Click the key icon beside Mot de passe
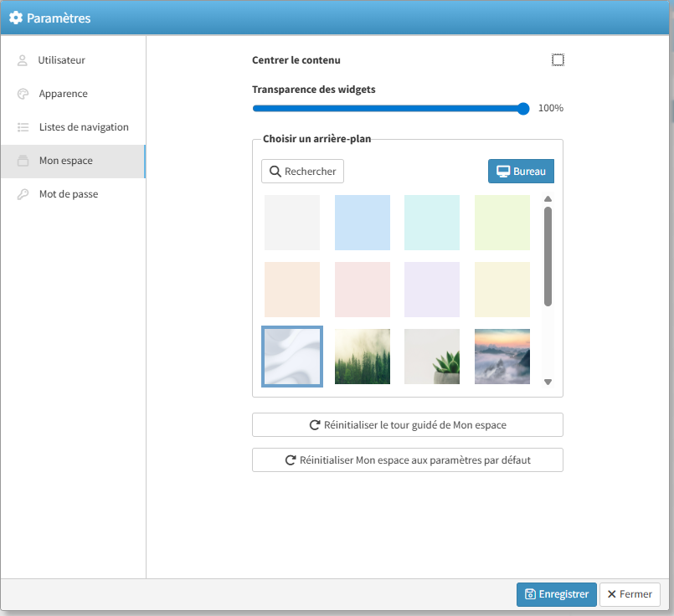This screenshot has width=674, height=616. point(23,194)
